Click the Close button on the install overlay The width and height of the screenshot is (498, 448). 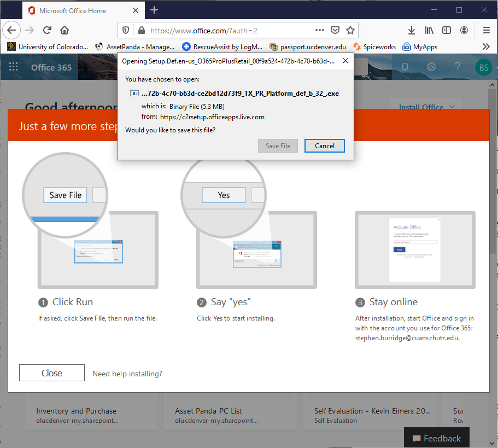52,373
